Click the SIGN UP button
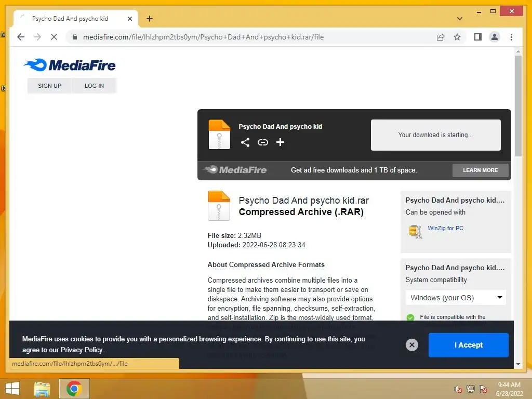This screenshot has height=399, width=532. [x=49, y=86]
